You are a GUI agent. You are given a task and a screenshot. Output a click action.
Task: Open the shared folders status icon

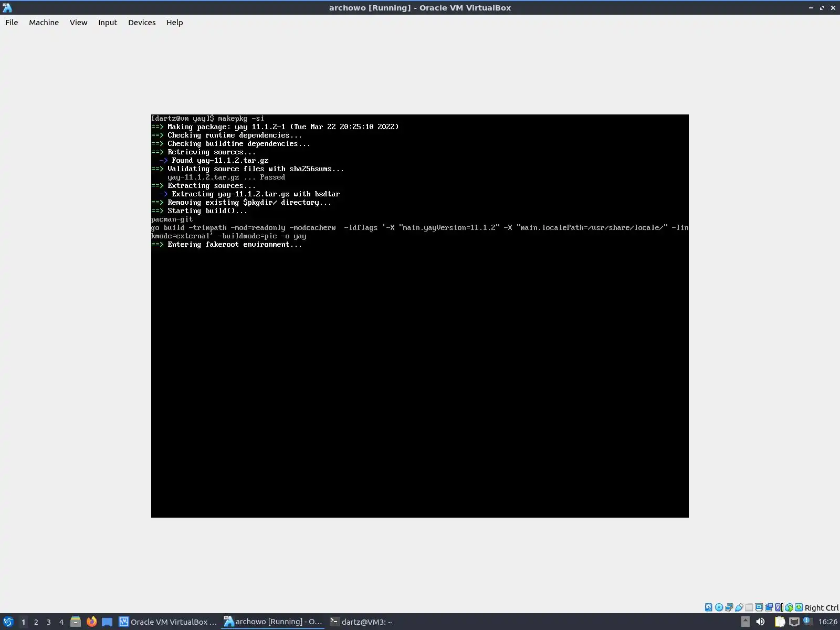coord(749,607)
